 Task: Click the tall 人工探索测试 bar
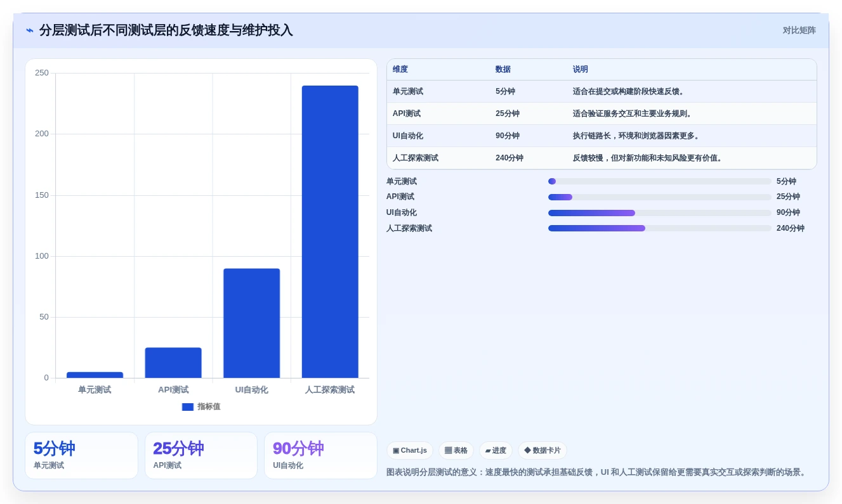330,232
